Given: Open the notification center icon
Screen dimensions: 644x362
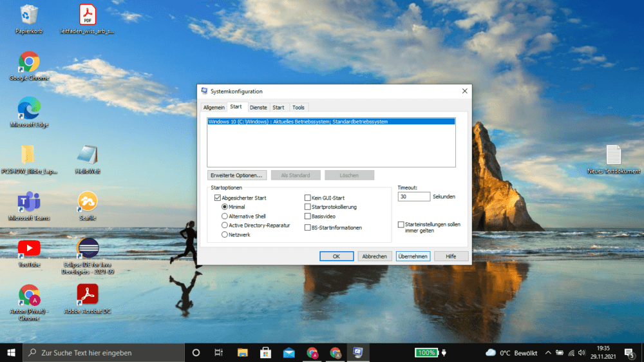Looking at the screenshot, I should (630, 353).
